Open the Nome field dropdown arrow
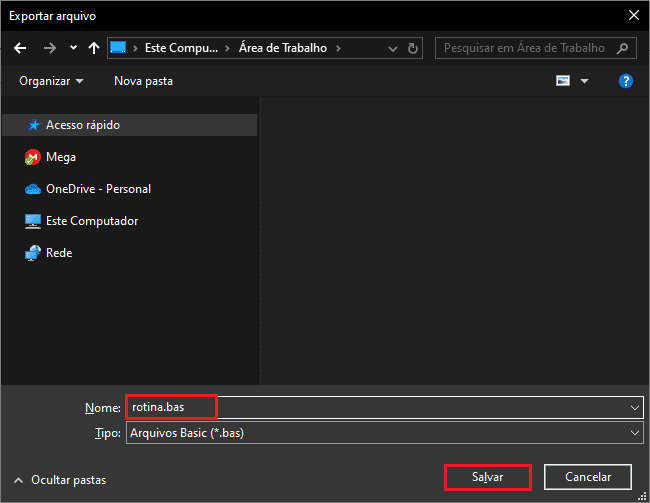Viewport: 650px width, 503px height. point(635,408)
